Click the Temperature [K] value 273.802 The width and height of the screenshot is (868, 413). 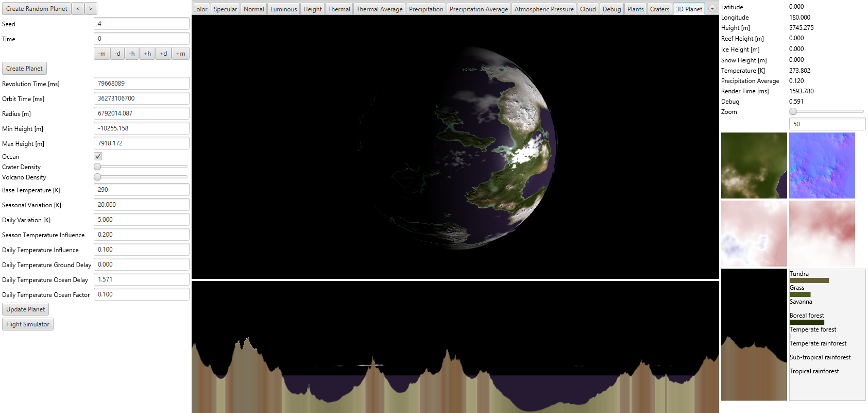click(x=799, y=71)
